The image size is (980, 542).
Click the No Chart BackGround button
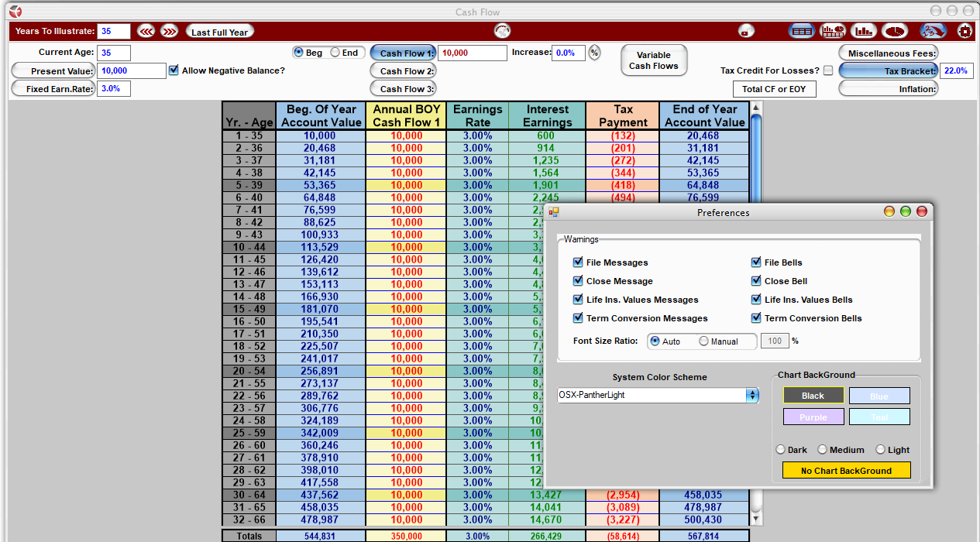(x=846, y=470)
